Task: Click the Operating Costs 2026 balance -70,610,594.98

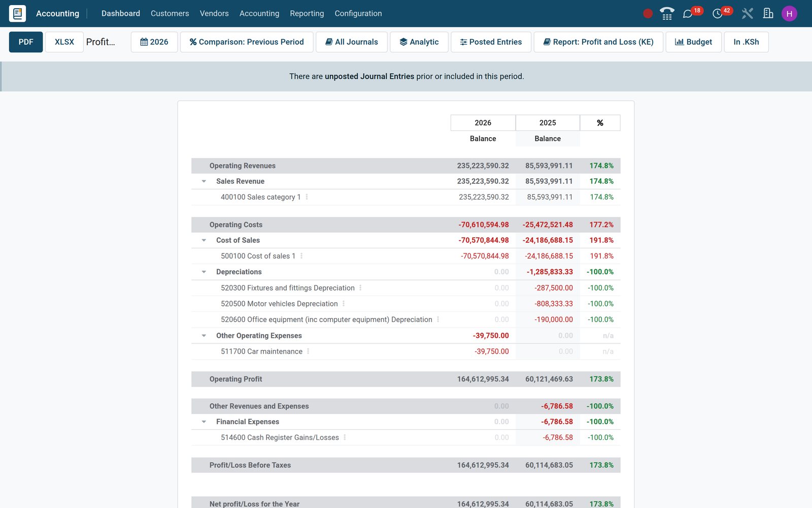Action: pos(484,225)
